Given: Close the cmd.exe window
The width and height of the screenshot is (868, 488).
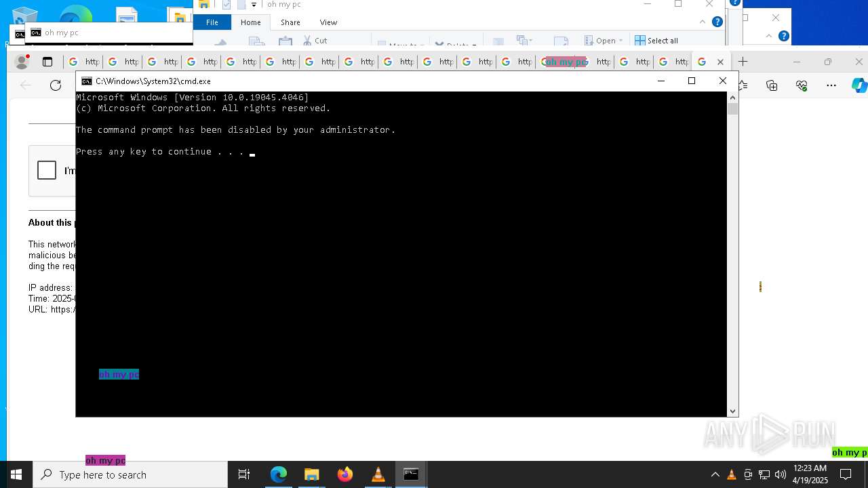Looking at the screenshot, I should pyautogui.click(x=723, y=81).
